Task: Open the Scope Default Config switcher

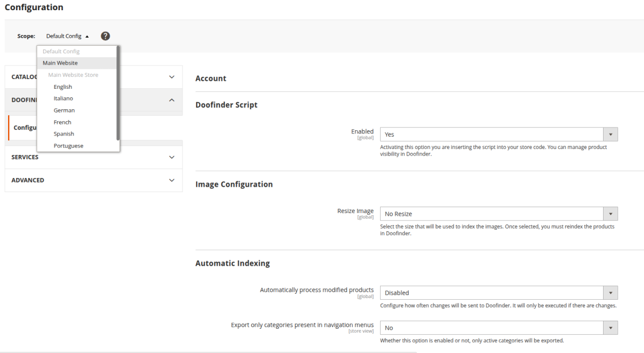Action: coord(67,36)
